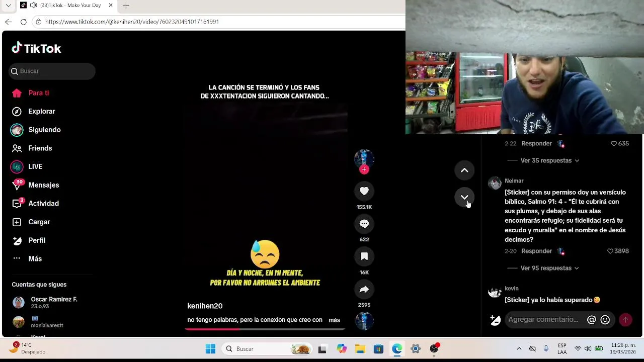This screenshot has width=644, height=362.
Task: Go back with the browser back arrow
Action: pos(9,22)
